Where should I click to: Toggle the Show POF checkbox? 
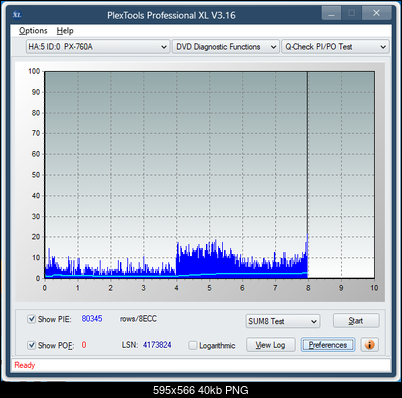[31, 345]
